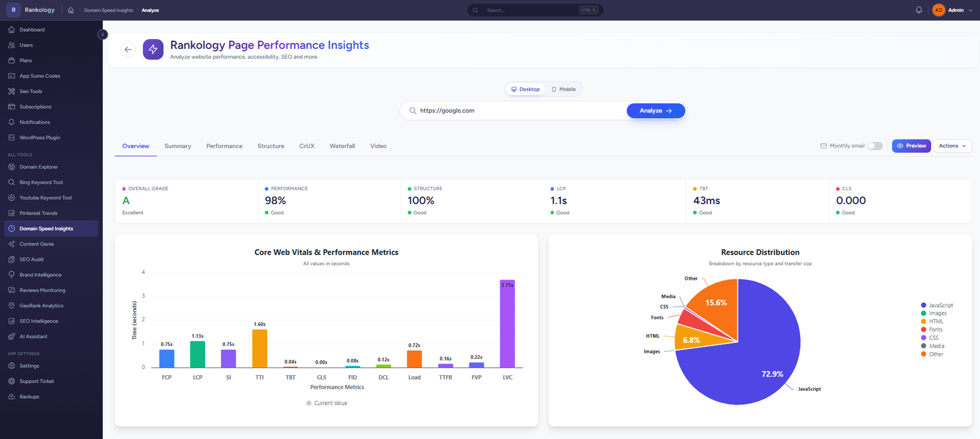
Task: Click the Domain Explorer icon
Action: [x=12, y=167]
